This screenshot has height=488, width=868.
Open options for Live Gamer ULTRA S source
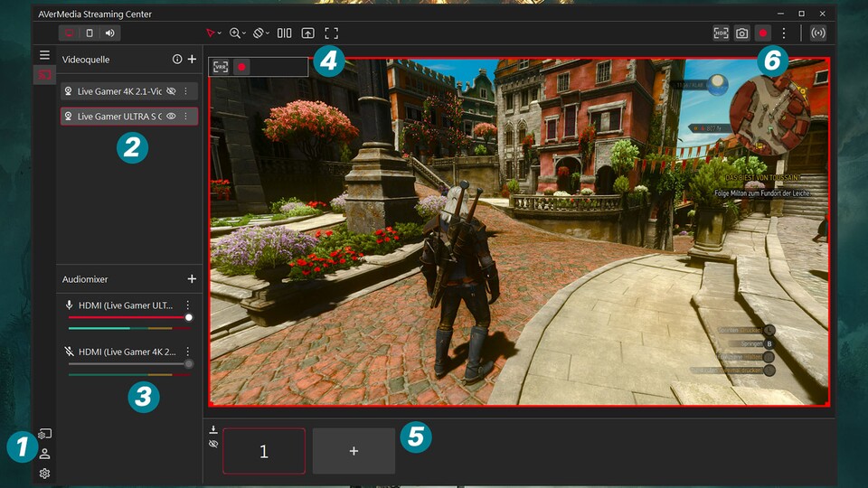(186, 117)
